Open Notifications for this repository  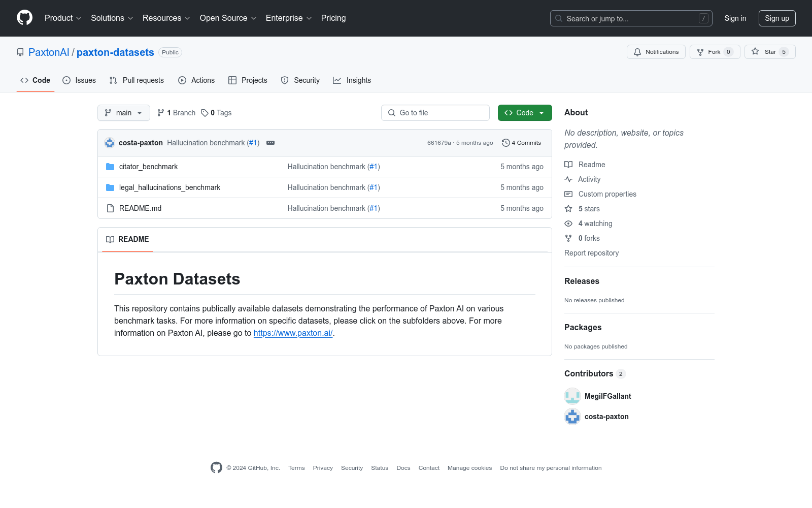click(x=656, y=52)
